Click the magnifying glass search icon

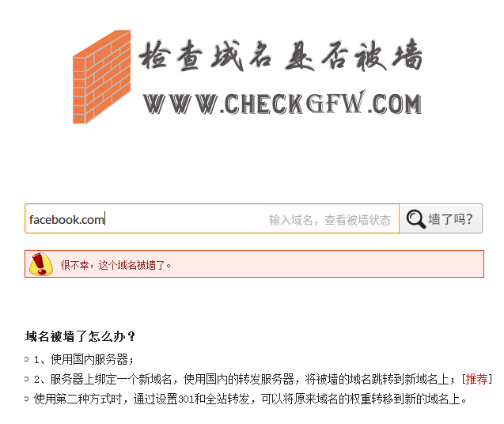click(x=415, y=219)
